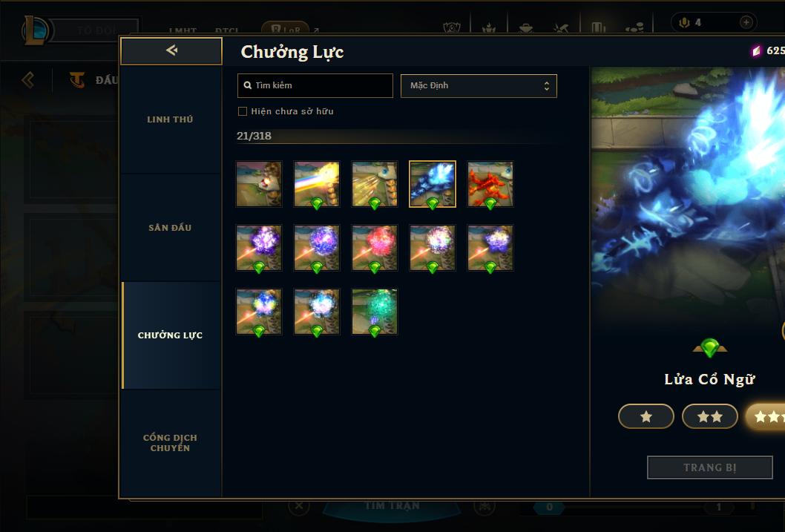Screen dimensions: 785x532
Task: Select the blue Lửa Cổ Ngữ boom thumbnail
Action: 433,184
